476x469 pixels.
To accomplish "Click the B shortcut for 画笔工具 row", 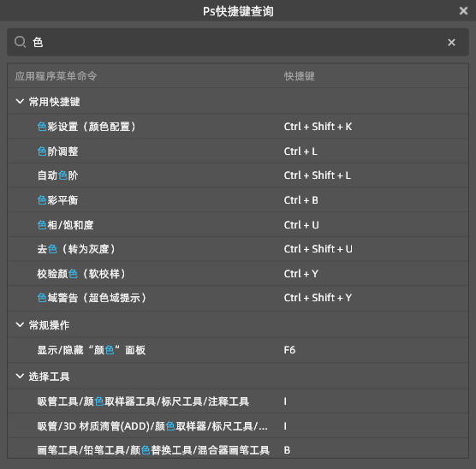I will (287, 450).
